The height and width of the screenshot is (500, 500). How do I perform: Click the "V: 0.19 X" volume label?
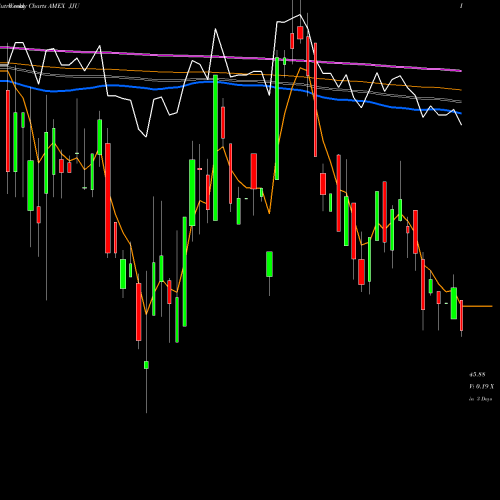(482, 387)
